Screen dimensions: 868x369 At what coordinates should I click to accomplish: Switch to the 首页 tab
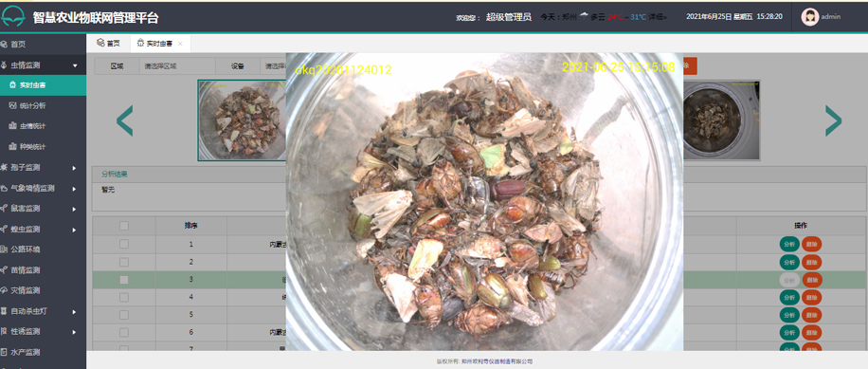coord(108,44)
